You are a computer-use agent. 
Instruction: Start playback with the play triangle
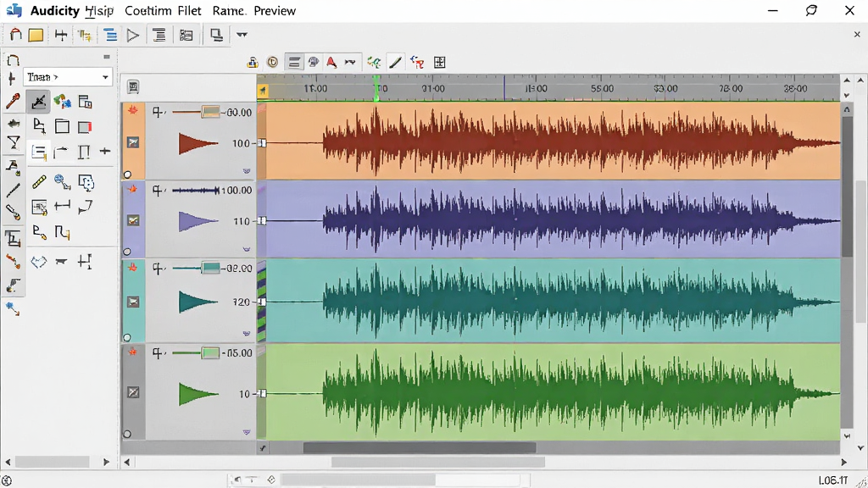pyautogui.click(x=133, y=36)
